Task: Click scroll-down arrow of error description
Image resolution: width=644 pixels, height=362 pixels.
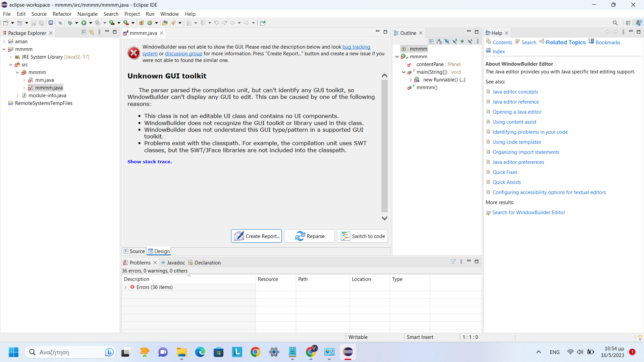Action: coord(384,218)
